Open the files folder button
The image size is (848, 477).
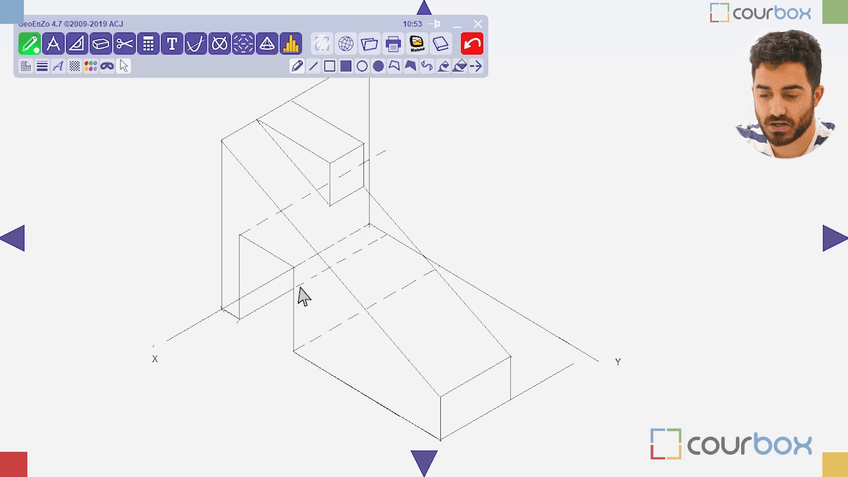click(369, 43)
